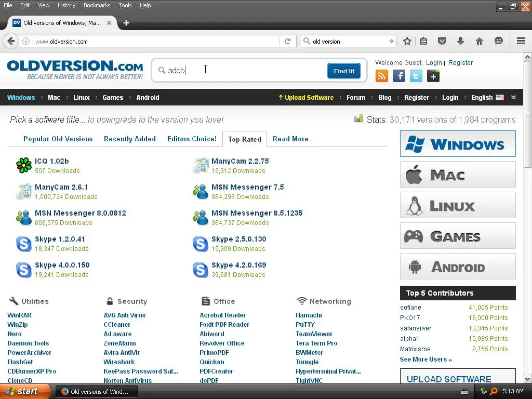Open the TeamViewer networking link
The height and width of the screenshot is (399, 532).
[x=314, y=334]
